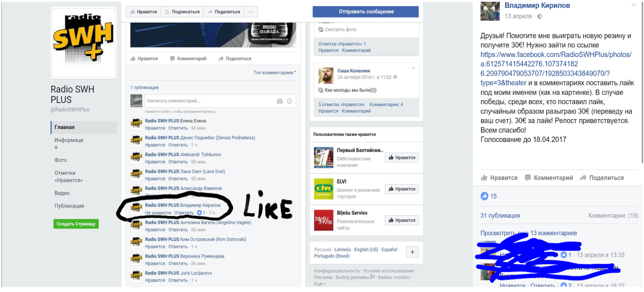Open Отметки «Нравится» in the left sidebar
644x292 pixels.
click(69, 177)
